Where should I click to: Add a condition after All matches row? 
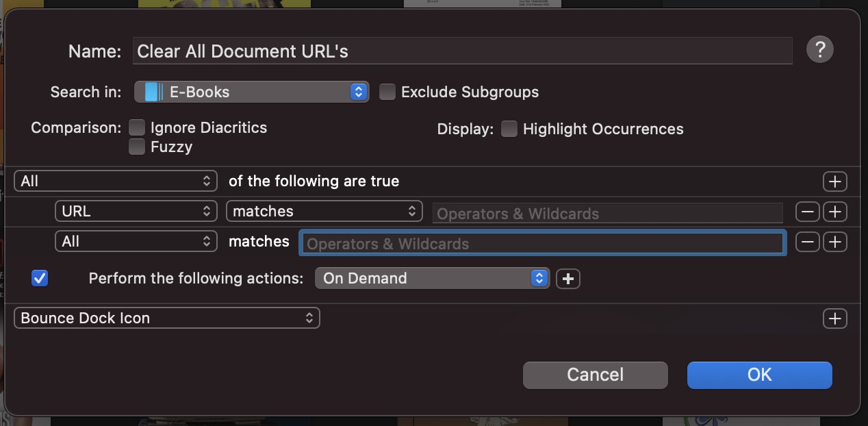click(834, 242)
